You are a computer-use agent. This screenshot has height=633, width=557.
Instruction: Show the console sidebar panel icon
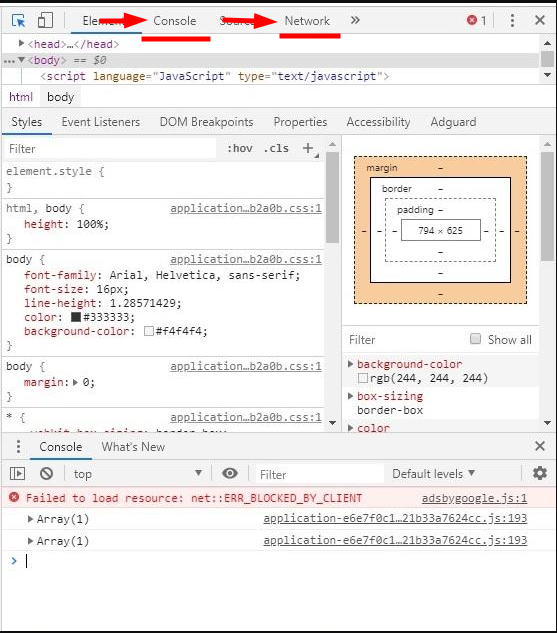(x=17, y=473)
